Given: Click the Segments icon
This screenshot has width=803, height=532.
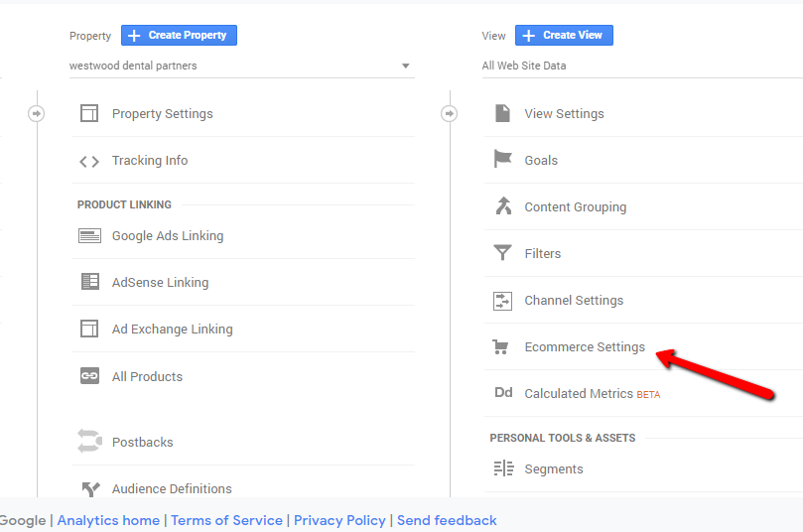Looking at the screenshot, I should coord(503,468).
